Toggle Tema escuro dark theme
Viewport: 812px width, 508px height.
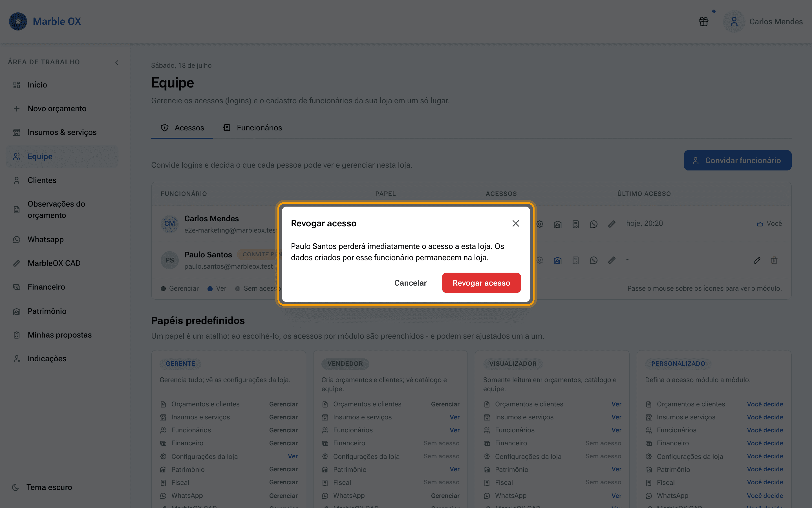click(x=42, y=487)
